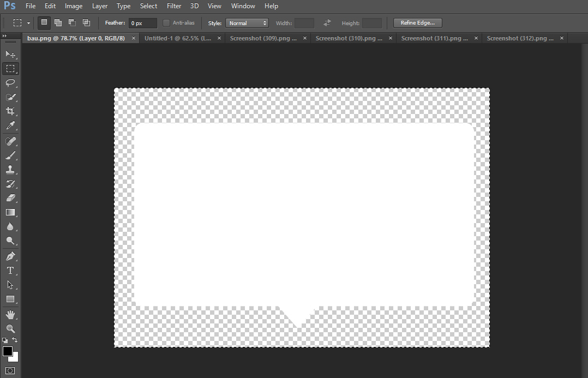Select the Crop tool
This screenshot has height=378, width=588.
click(10, 111)
